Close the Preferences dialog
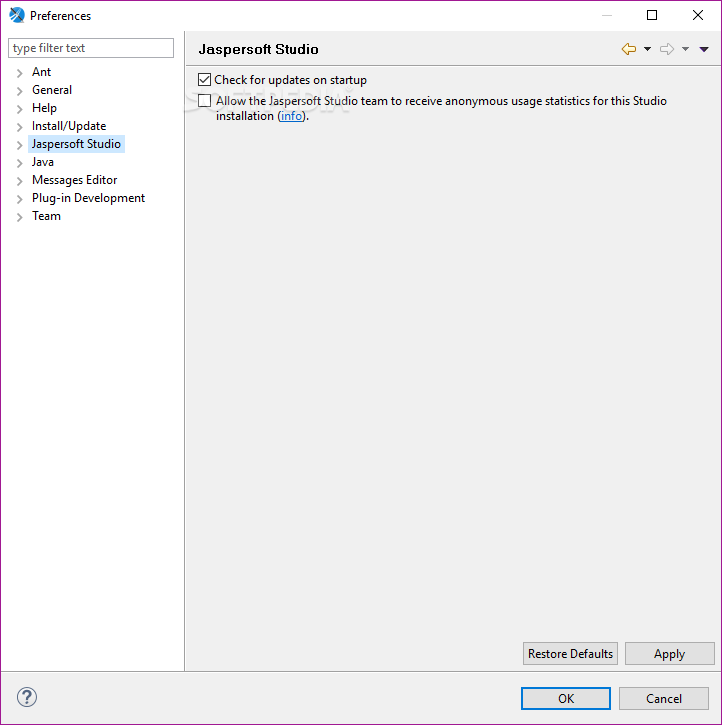The height and width of the screenshot is (725, 722). (698, 15)
